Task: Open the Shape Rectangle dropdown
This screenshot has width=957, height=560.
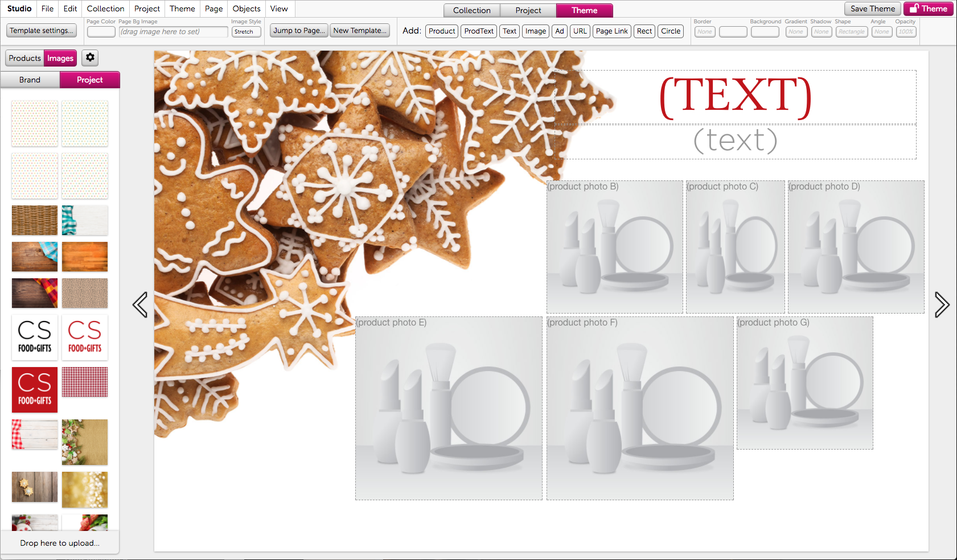Action: pyautogui.click(x=852, y=32)
